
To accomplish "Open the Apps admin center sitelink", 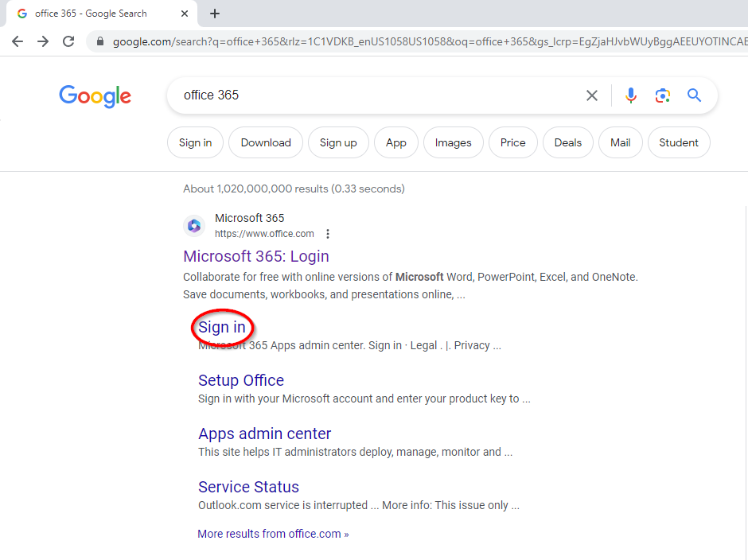I will (264, 434).
